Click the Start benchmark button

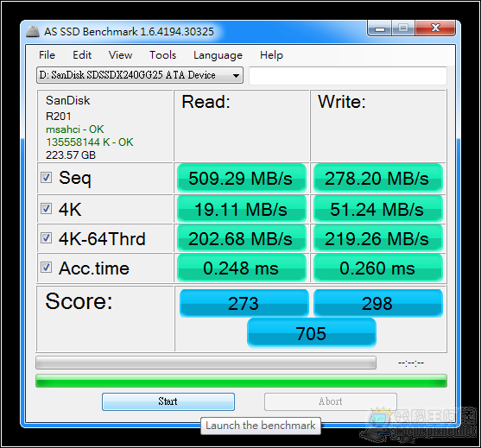[x=168, y=401]
